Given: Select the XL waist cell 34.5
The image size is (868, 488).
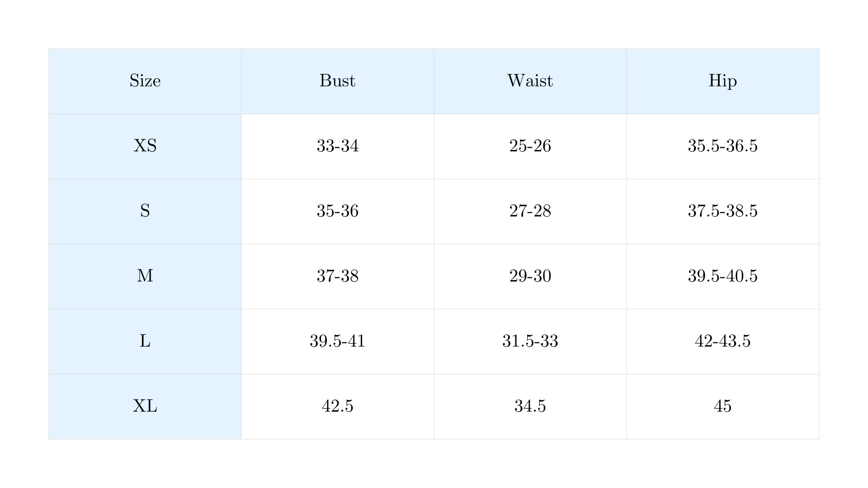Looking at the screenshot, I should point(530,406).
